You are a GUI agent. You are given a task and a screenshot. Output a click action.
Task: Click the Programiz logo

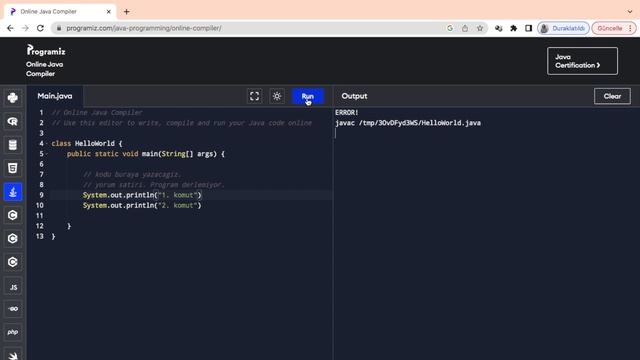46,51
